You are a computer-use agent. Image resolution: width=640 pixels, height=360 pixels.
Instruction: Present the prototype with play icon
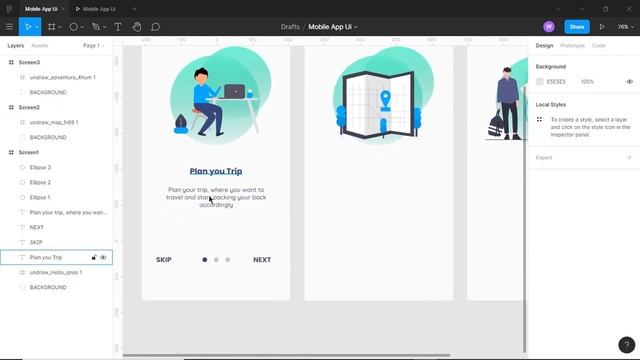click(x=602, y=27)
